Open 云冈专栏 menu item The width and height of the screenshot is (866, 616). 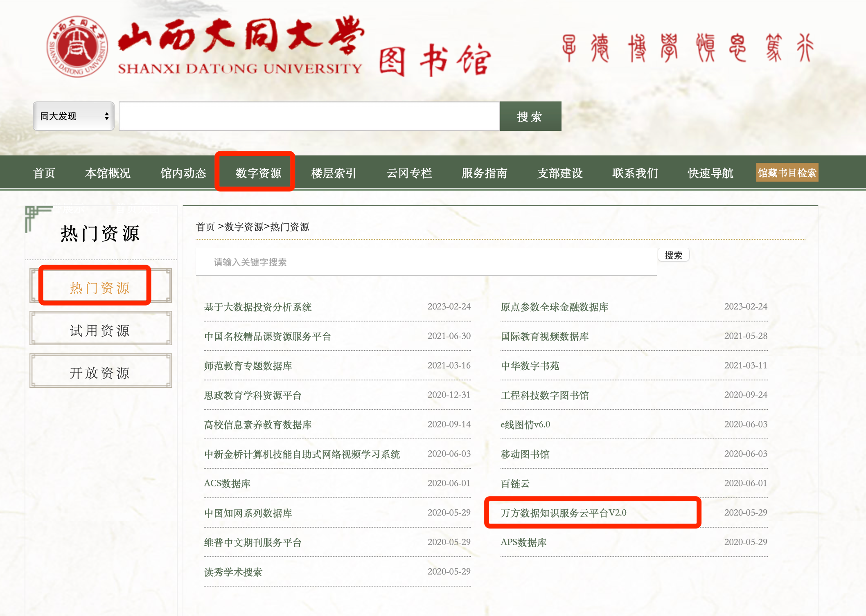[x=409, y=173]
